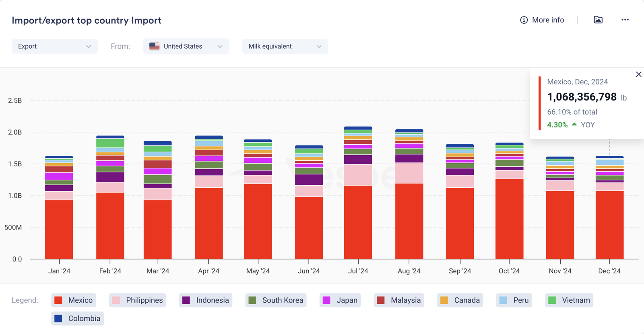Click the Peru legend button
Screen dimensions: 644x334
(514, 300)
